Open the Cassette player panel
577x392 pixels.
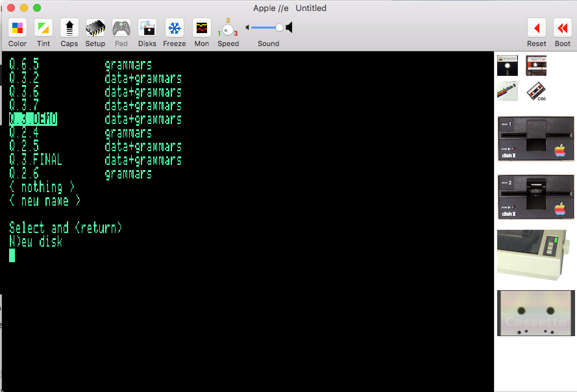click(x=536, y=313)
